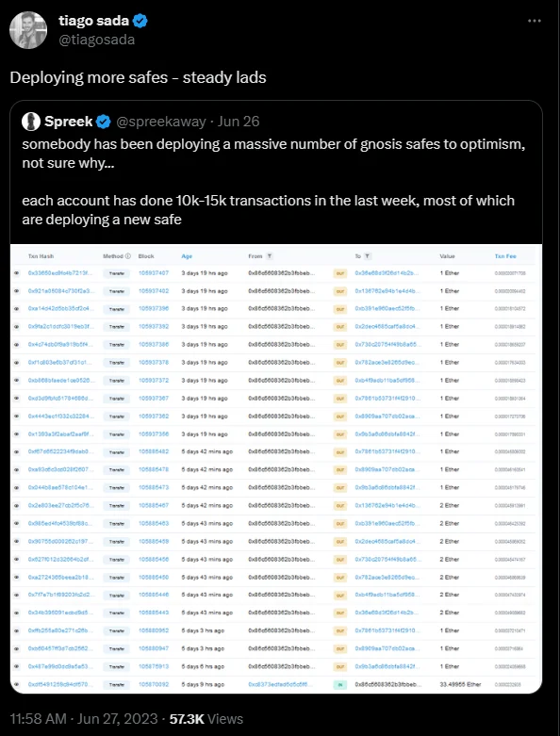This screenshot has height=736, width=560.
Task: Toggle eye icon for block 105937407 row
Action: [16, 272]
